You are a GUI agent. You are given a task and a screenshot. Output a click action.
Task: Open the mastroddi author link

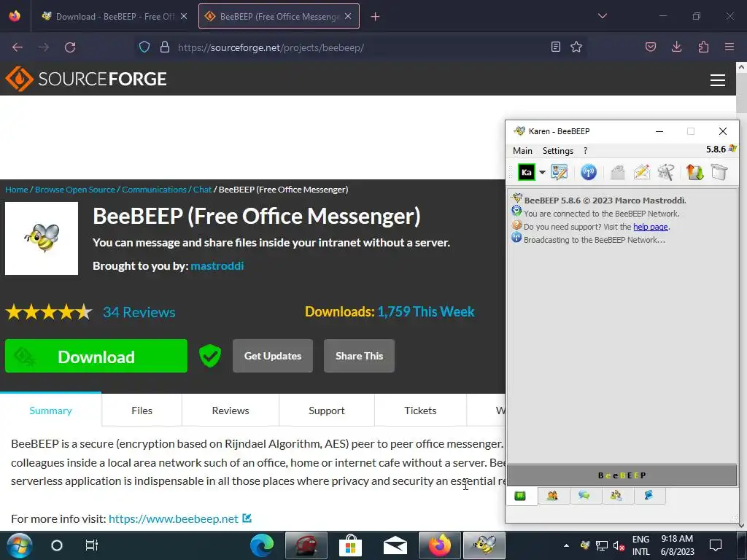coord(217,265)
